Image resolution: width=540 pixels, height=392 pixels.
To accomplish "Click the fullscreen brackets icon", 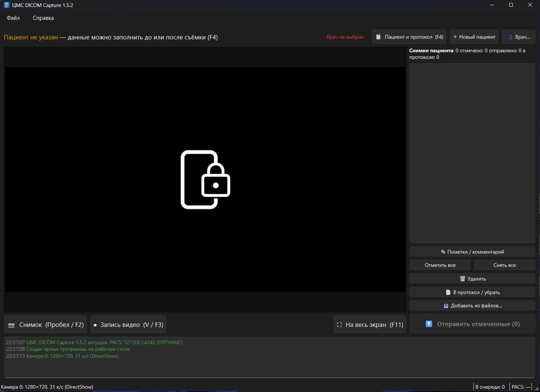I will point(339,325).
